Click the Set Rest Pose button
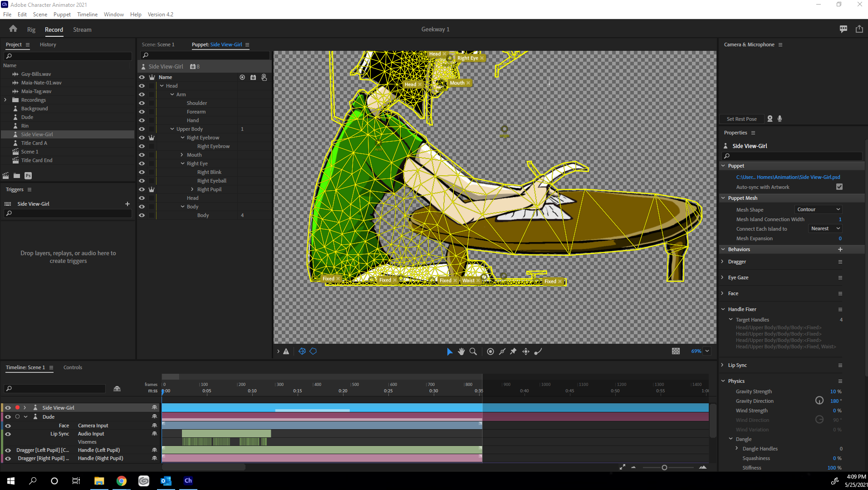The image size is (868, 490). point(741,119)
